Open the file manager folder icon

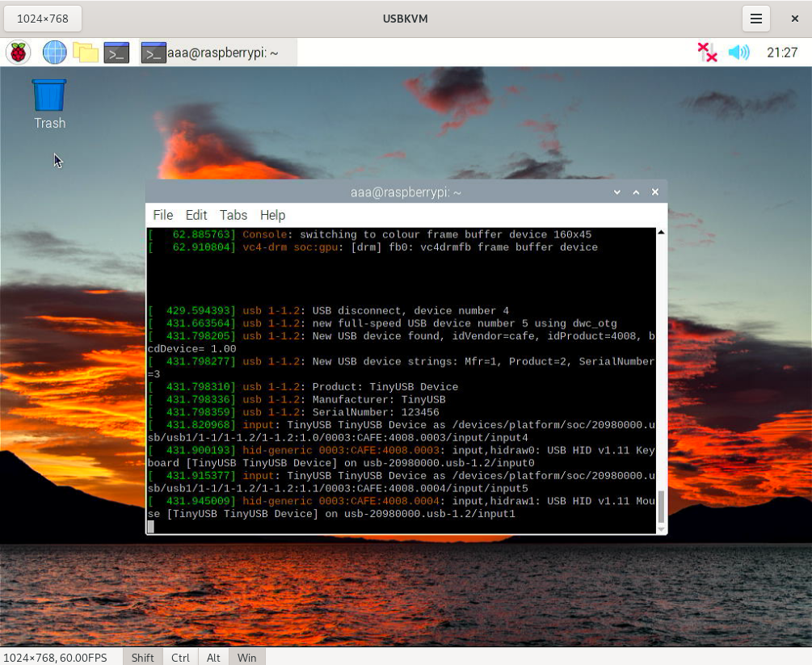click(86, 53)
